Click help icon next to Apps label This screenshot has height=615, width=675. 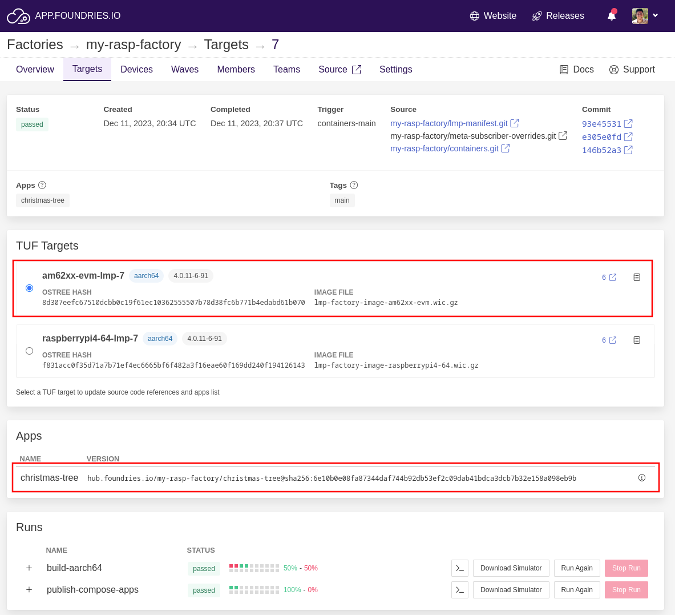click(x=42, y=185)
